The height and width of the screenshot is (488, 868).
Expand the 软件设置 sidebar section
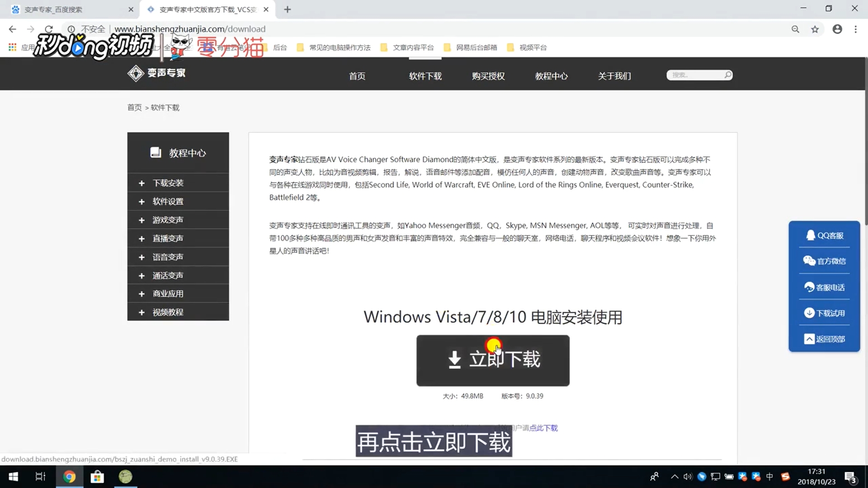click(178, 202)
